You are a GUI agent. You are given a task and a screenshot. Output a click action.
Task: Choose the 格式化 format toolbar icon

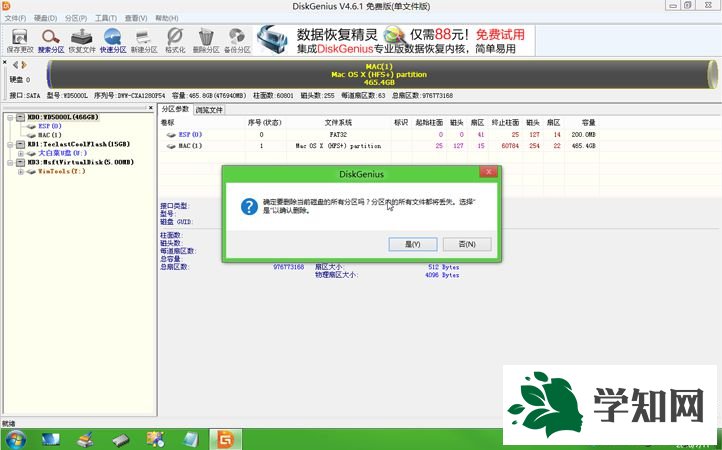175,41
